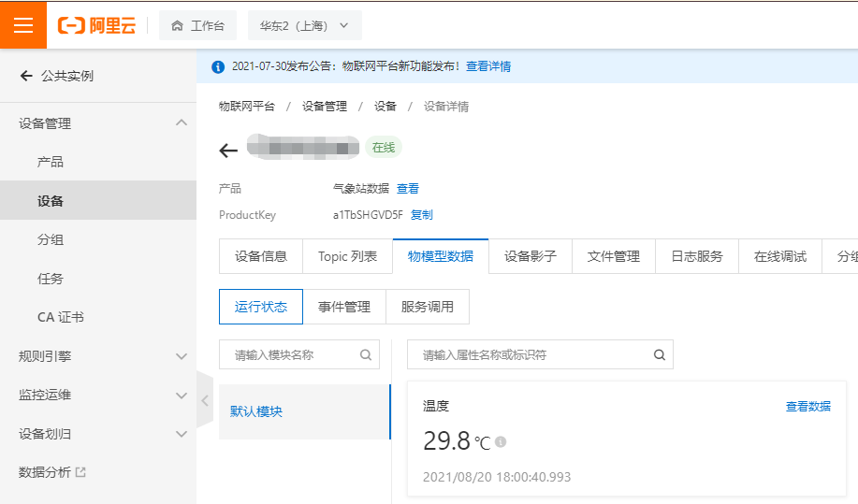This screenshot has height=504, width=858.
Task: Click 复制 to copy the ProductKey
Action: [421, 215]
